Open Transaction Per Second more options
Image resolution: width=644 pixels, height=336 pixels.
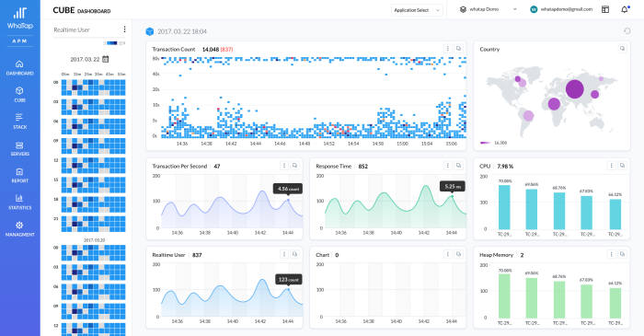pos(283,166)
